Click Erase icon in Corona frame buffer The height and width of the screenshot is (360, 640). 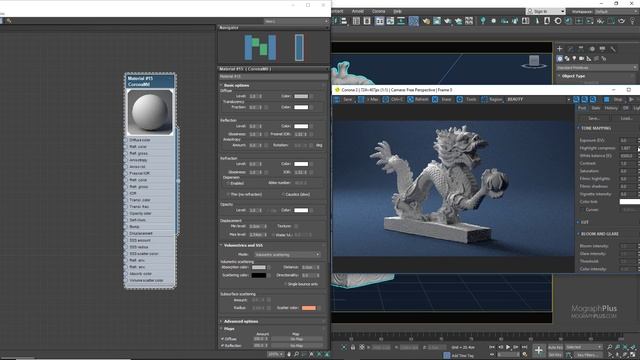(435, 100)
